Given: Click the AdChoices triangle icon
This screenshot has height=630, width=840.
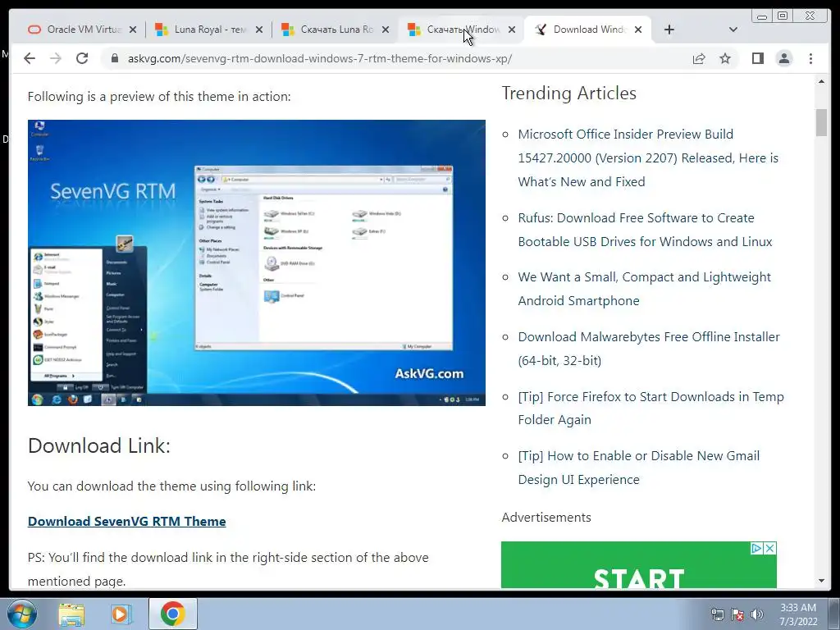Looking at the screenshot, I should (x=756, y=548).
